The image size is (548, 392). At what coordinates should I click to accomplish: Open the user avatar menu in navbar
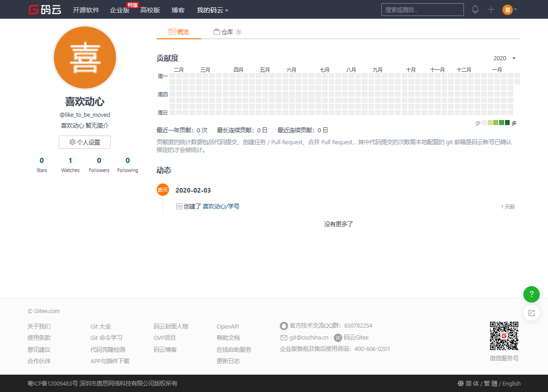pos(509,10)
